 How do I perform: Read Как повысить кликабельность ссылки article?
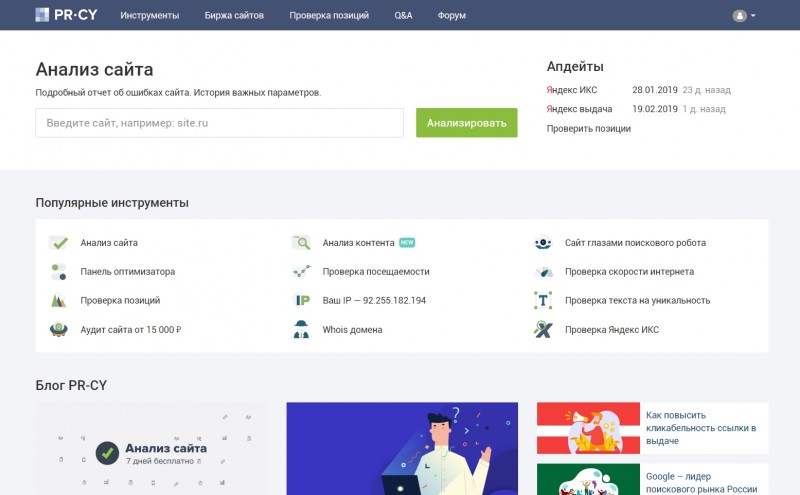click(701, 428)
